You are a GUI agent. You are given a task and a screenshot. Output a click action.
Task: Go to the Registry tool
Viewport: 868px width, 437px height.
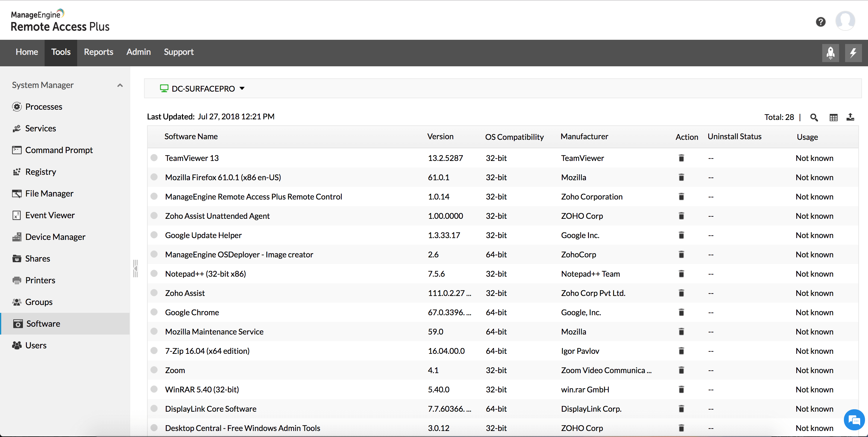[x=40, y=172]
